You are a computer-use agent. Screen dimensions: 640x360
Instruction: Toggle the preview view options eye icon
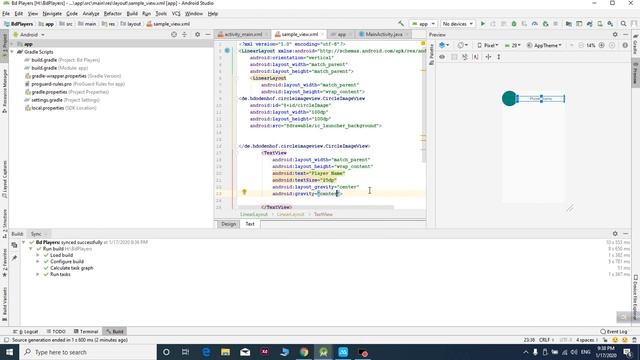[x=442, y=57]
